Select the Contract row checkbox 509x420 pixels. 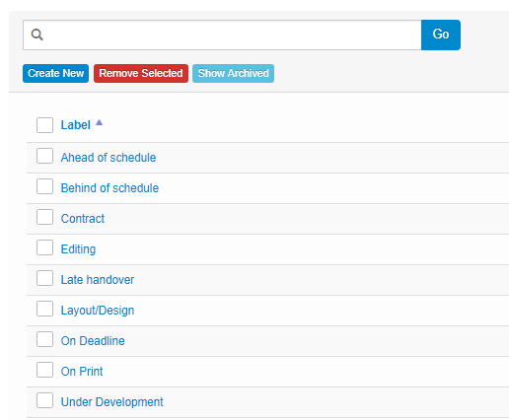tap(44, 217)
